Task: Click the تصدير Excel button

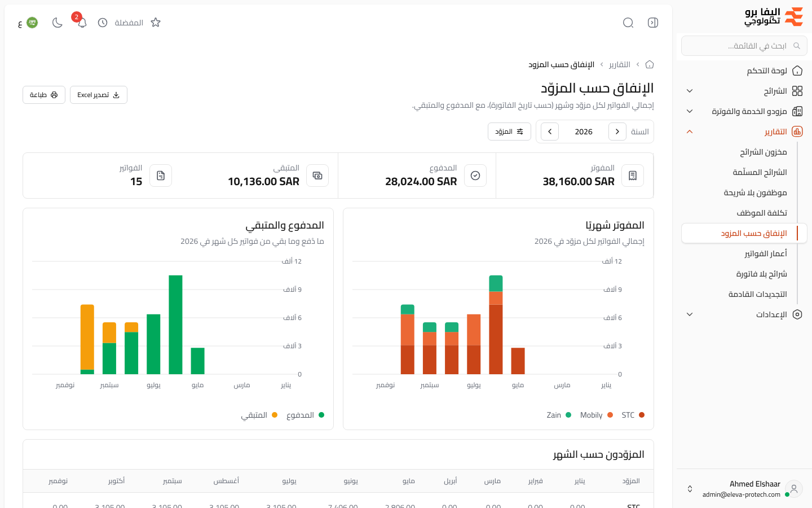Action: 99,95
